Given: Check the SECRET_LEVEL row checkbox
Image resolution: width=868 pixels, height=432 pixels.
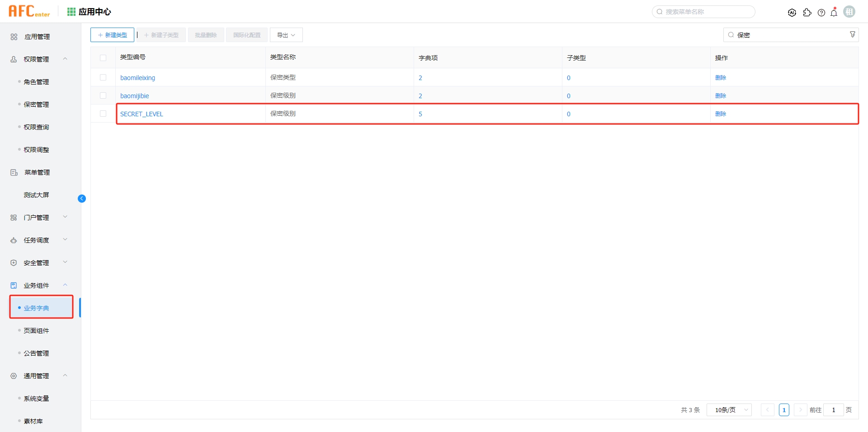Looking at the screenshot, I should pyautogui.click(x=103, y=114).
